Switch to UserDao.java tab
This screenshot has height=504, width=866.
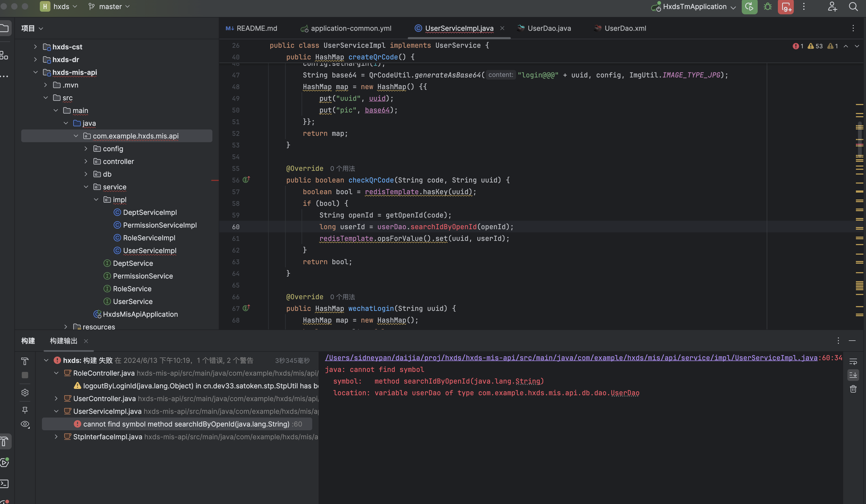(x=544, y=28)
